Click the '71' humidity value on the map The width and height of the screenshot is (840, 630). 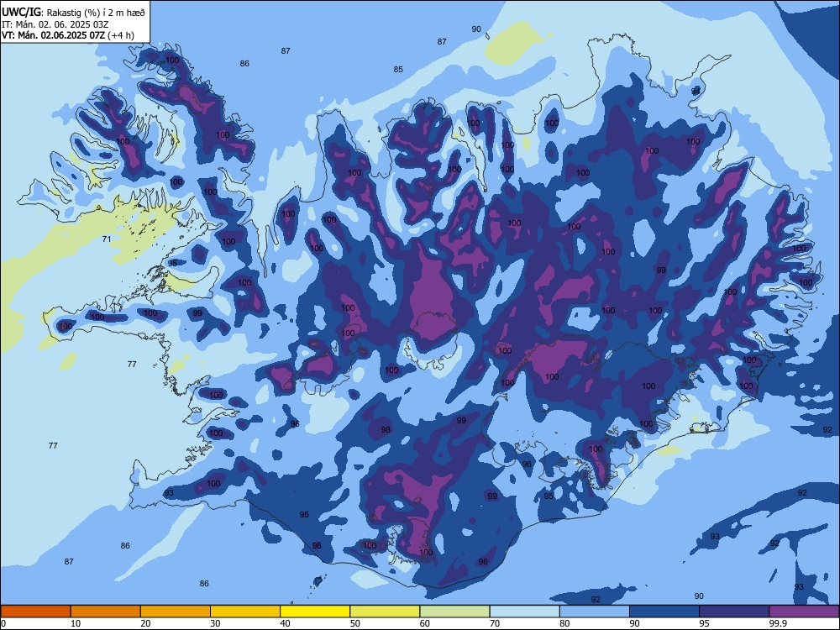(x=107, y=239)
